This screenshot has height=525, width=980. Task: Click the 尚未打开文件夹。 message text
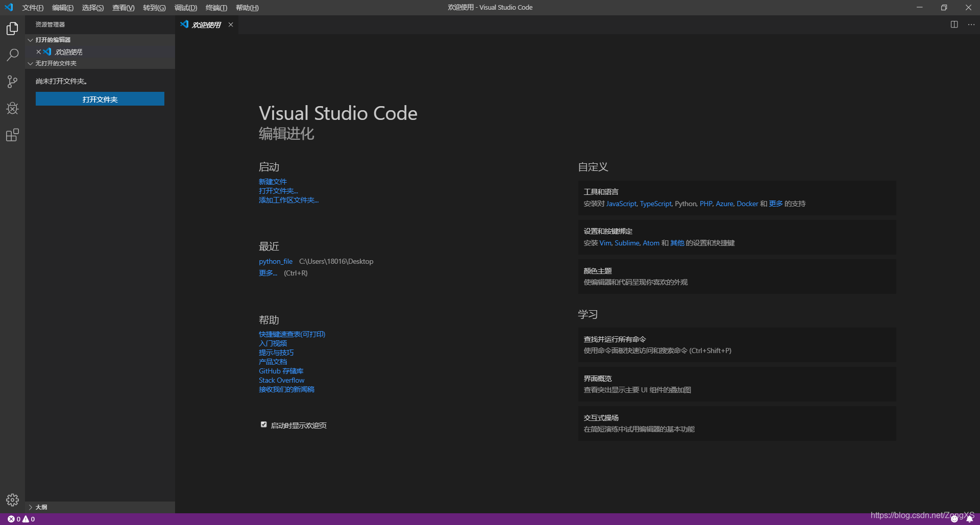click(61, 81)
